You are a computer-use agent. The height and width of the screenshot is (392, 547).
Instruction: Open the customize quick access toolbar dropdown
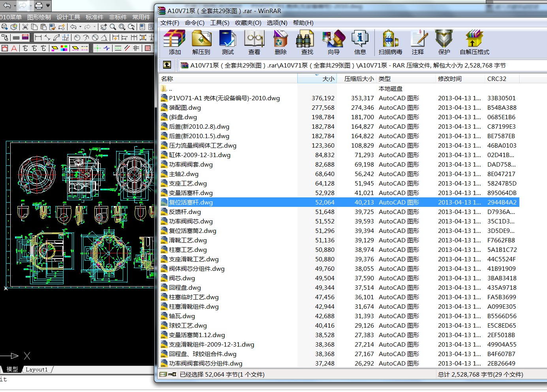click(x=48, y=6)
